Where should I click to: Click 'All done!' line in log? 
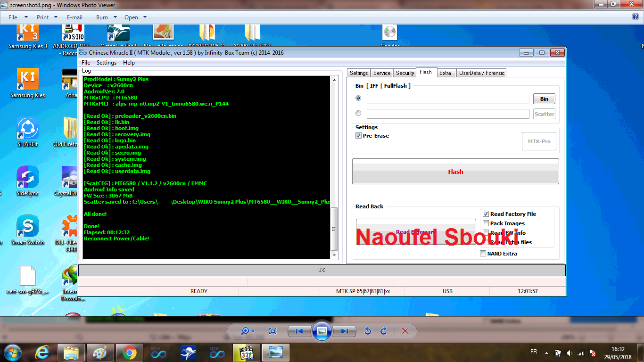click(95, 214)
